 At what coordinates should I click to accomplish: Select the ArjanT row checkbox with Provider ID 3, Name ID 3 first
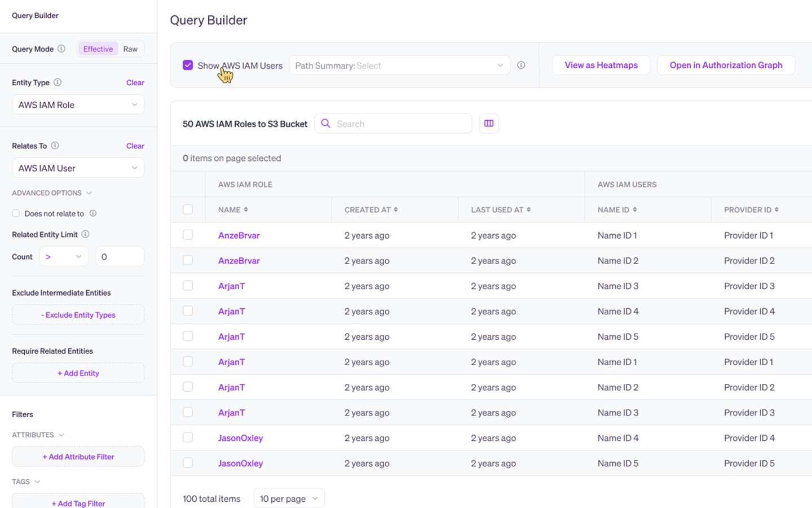tap(188, 286)
